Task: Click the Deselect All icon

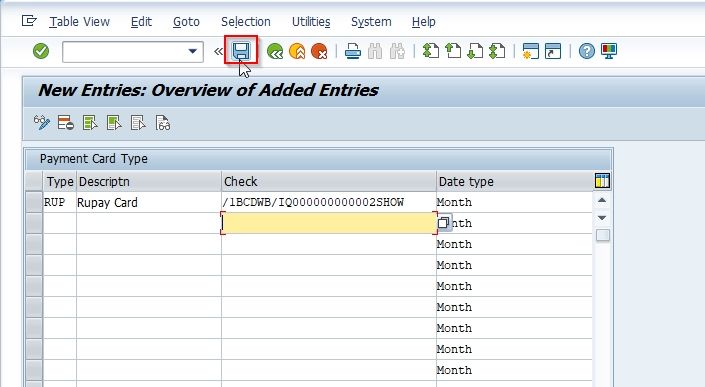Action: 138,122
